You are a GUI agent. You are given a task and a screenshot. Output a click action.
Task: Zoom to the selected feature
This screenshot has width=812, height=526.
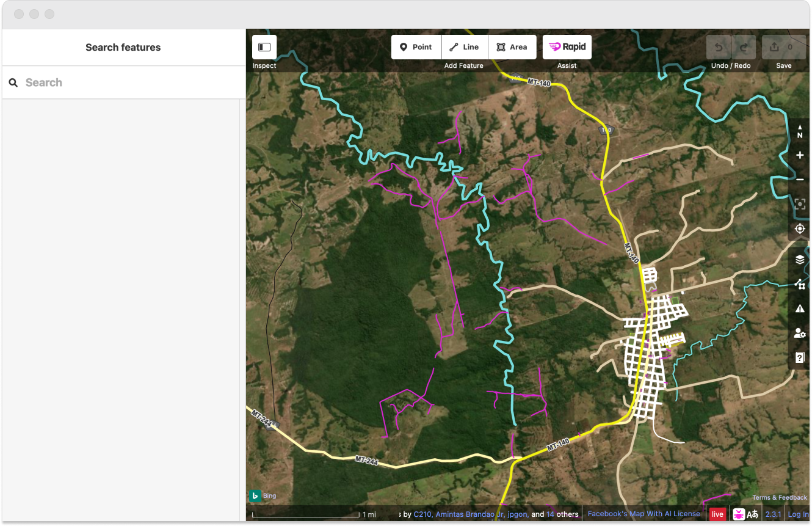click(800, 204)
